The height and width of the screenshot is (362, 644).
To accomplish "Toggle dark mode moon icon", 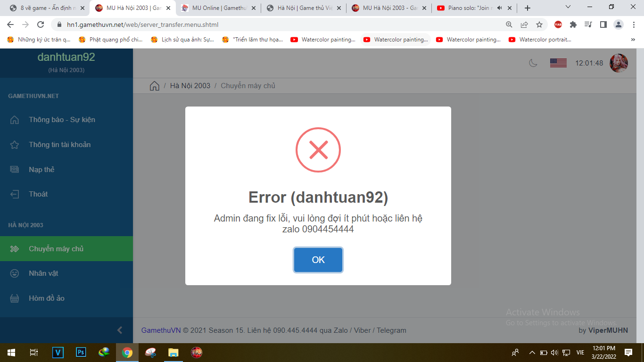I will pos(533,63).
